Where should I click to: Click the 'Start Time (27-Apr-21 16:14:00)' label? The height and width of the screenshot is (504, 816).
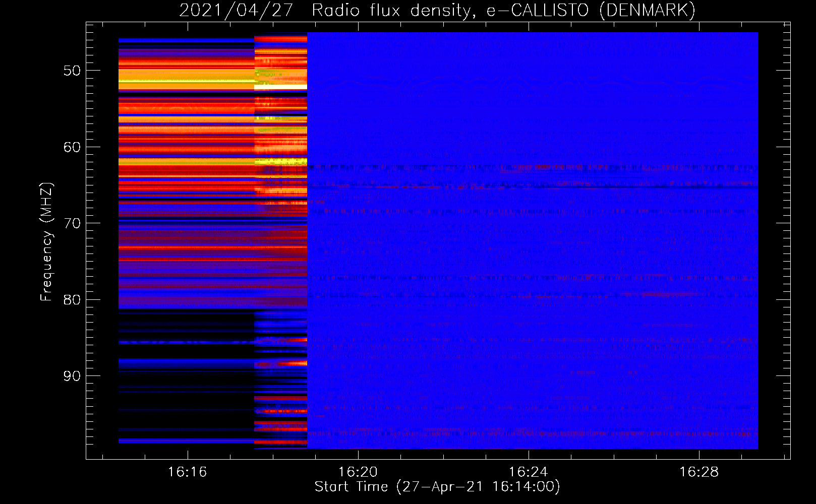coord(437,487)
